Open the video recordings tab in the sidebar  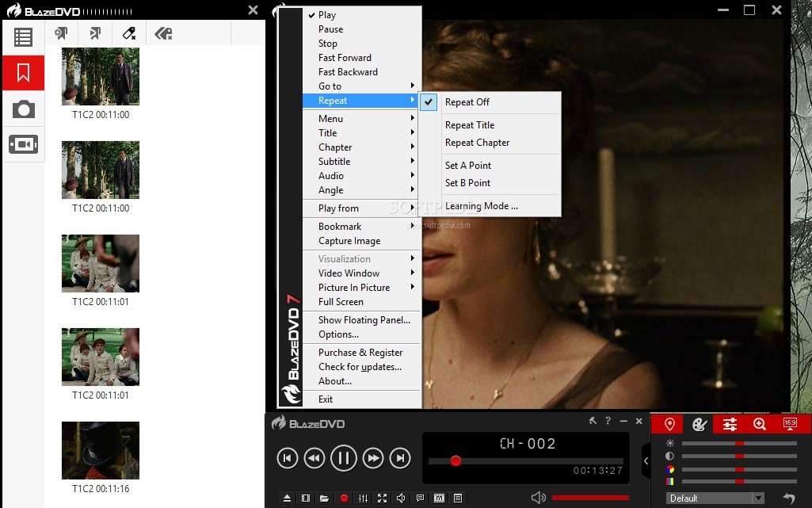click(23, 144)
